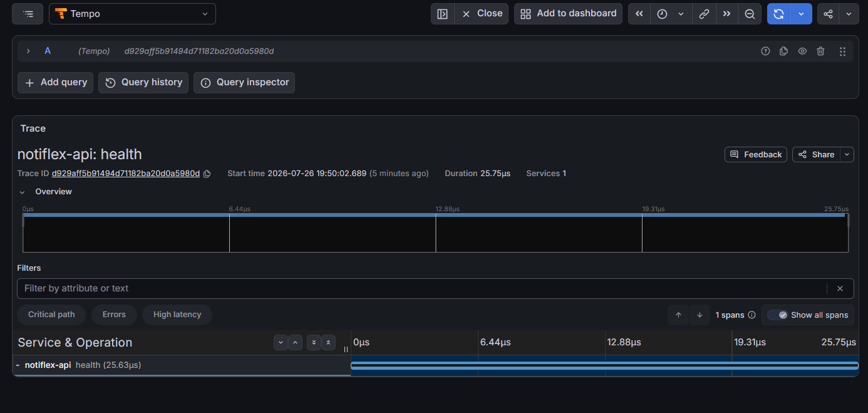Click the trace title 'notiflex-api: health'
Image resolution: width=868 pixels, height=413 pixels.
tap(80, 154)
